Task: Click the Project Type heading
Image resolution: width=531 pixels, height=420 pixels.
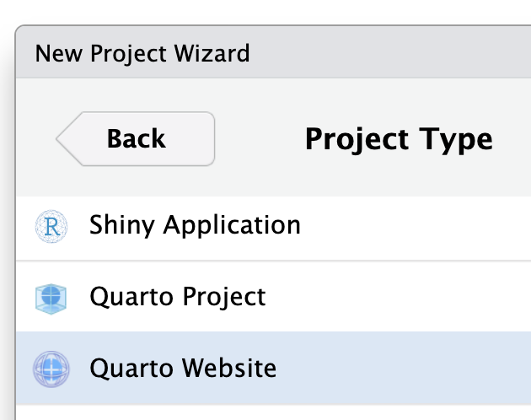Action: click(399, 139)
